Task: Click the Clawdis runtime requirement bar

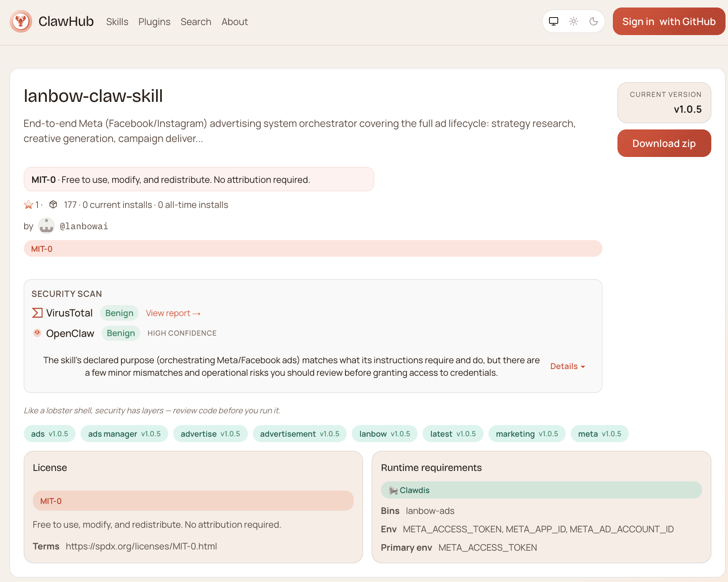Action: coord(542,490)
